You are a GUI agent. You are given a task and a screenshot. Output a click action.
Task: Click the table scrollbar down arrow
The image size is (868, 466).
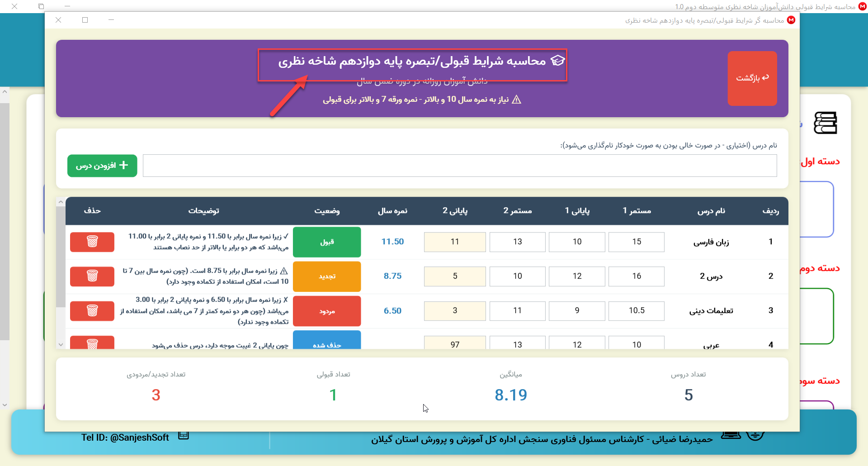pyautogui.click(x=61, y=344)
